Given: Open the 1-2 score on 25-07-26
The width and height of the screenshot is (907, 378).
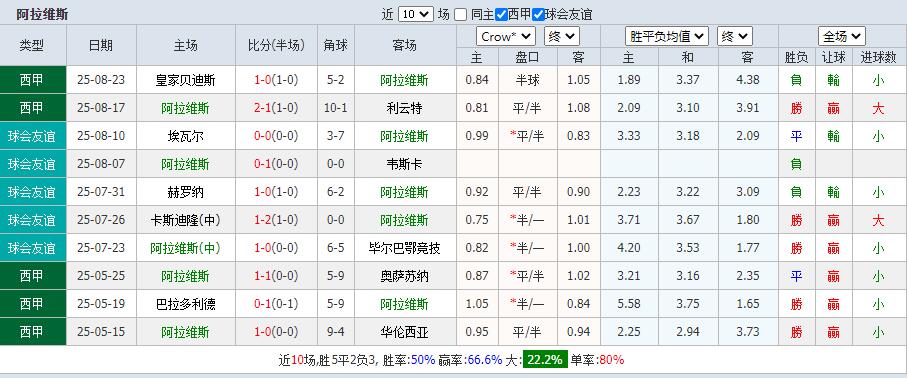Looking at the screenshot, I should (263, 220).
